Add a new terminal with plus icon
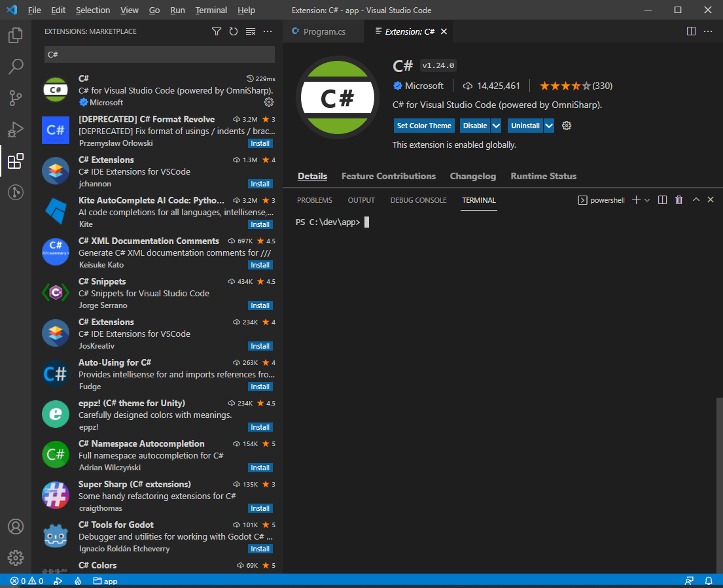The width and height of the screenshot is (723, 588). 636,200
